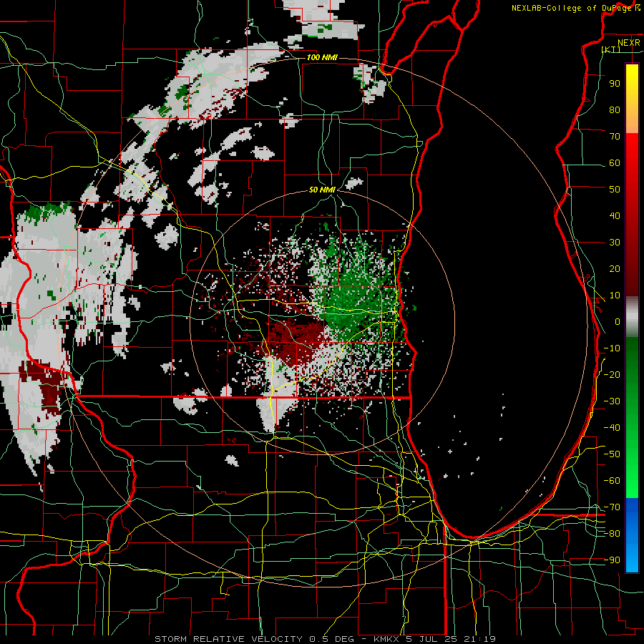Image resolution: width=644 pixels, height=644 pixels.
Task: Click the blue bottom segment of color scale
Action: click(x=632, y=535)
